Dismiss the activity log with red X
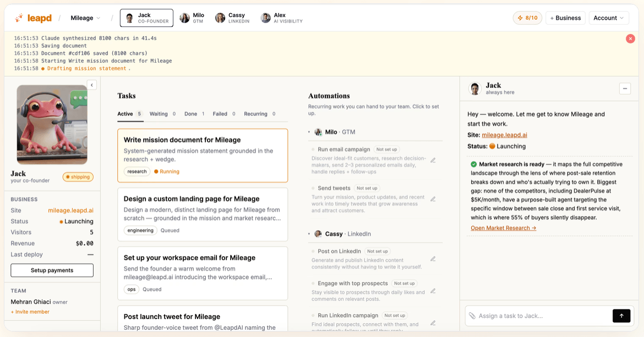This screenshot has width=644, height=337. pyautogui.click(x=630, y=38)
